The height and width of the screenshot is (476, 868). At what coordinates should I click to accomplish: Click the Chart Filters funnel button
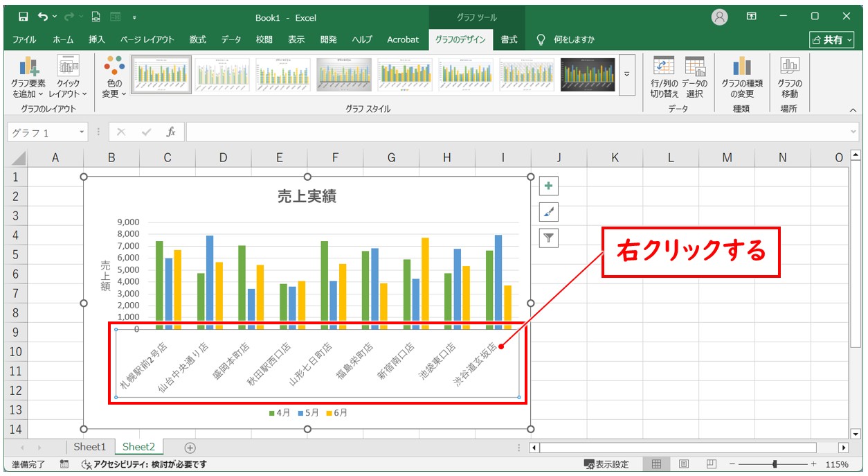pos(548,238)
